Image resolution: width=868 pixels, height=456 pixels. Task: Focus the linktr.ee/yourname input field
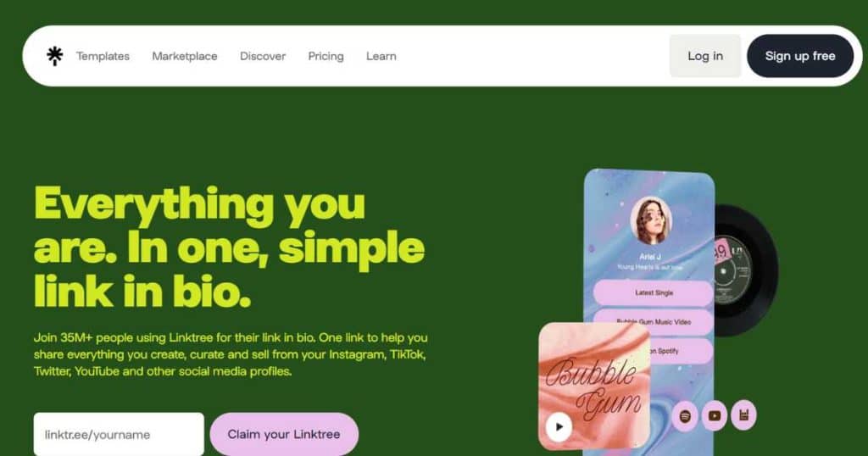[119, 435]
